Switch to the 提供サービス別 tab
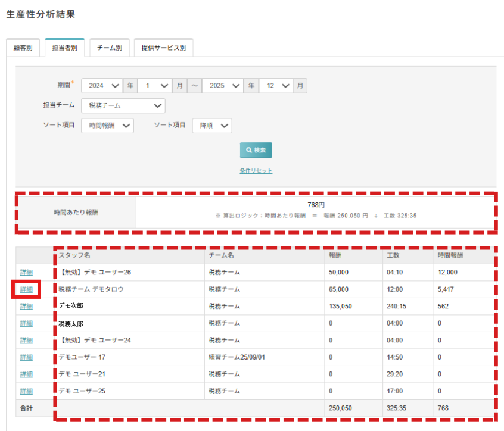This screenshot has height=431, width=504. [163, 48]
